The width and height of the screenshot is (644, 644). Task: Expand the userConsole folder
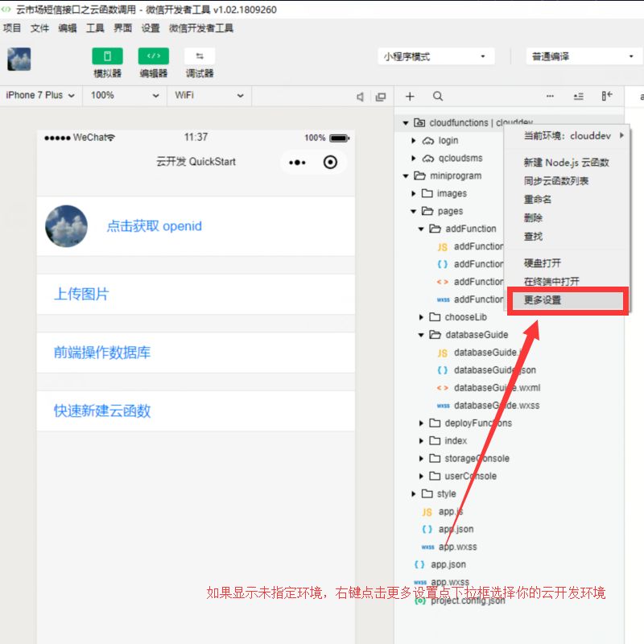click(x=421, y=476)
